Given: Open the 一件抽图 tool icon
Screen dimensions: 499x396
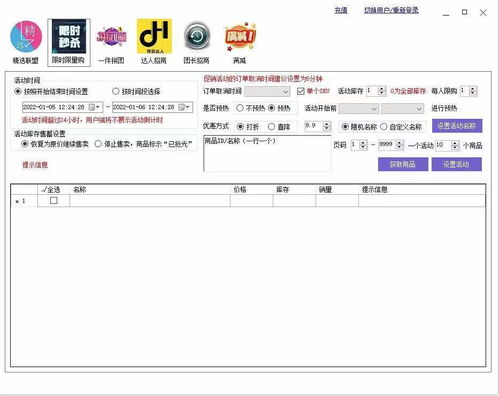Looking at the screenshot, I should click(111, 37).
